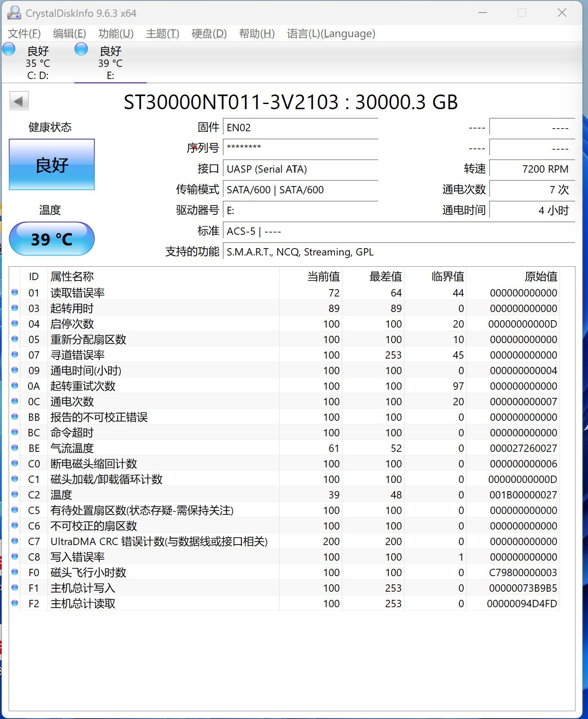
Task: Click status dot of 气流温度 row
Action: pos(15,448)
